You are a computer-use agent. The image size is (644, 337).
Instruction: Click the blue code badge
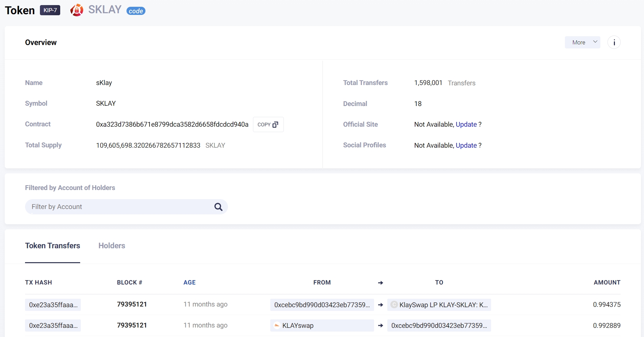tap(136, 11)
